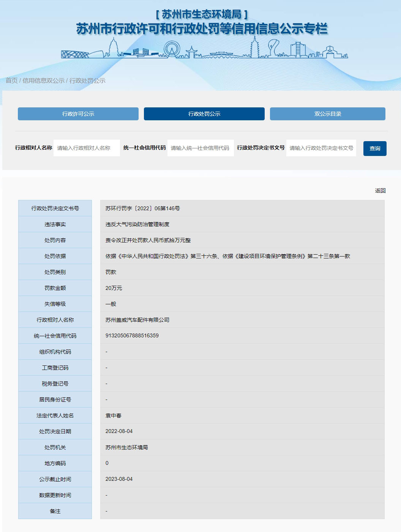Click the 查询 search button
The height and width of the screenshot is (532, 401).
pyautogui.click(x=375, y=148)
